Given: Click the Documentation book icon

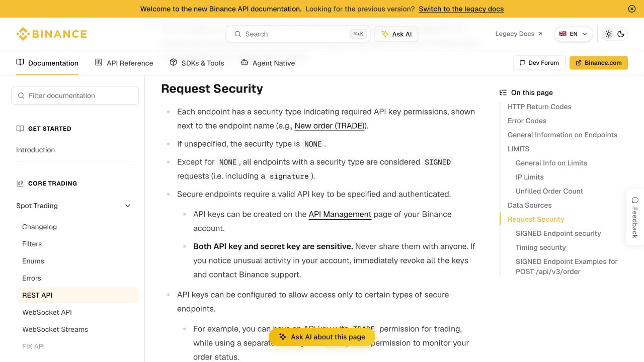Looking at the screenshot, I should (x=20, y=62).
